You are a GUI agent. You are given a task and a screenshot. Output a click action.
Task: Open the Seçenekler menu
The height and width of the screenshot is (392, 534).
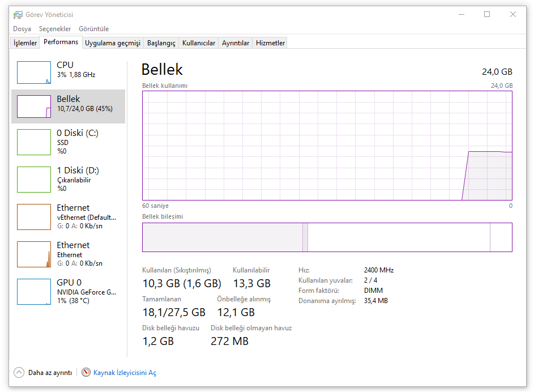point(55,29)
